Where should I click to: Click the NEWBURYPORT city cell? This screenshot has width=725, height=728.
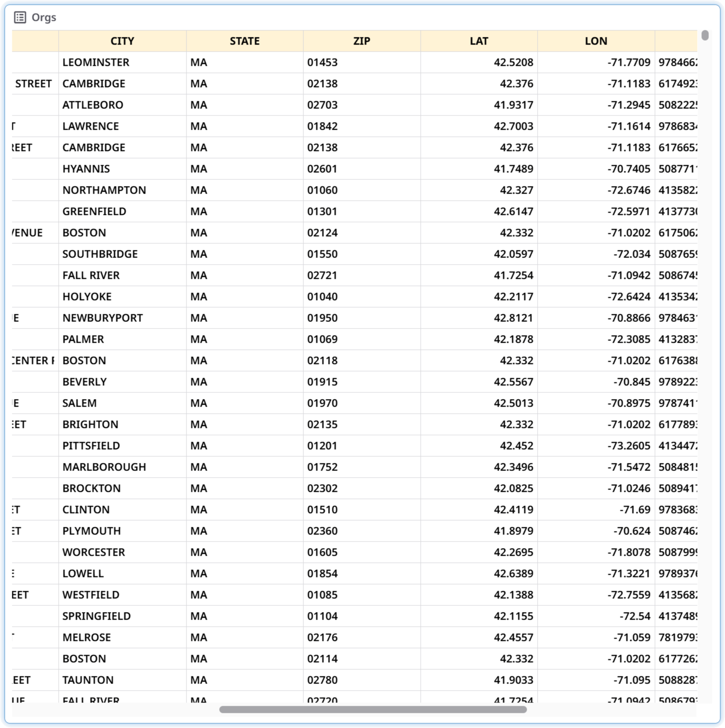point(123,318)
